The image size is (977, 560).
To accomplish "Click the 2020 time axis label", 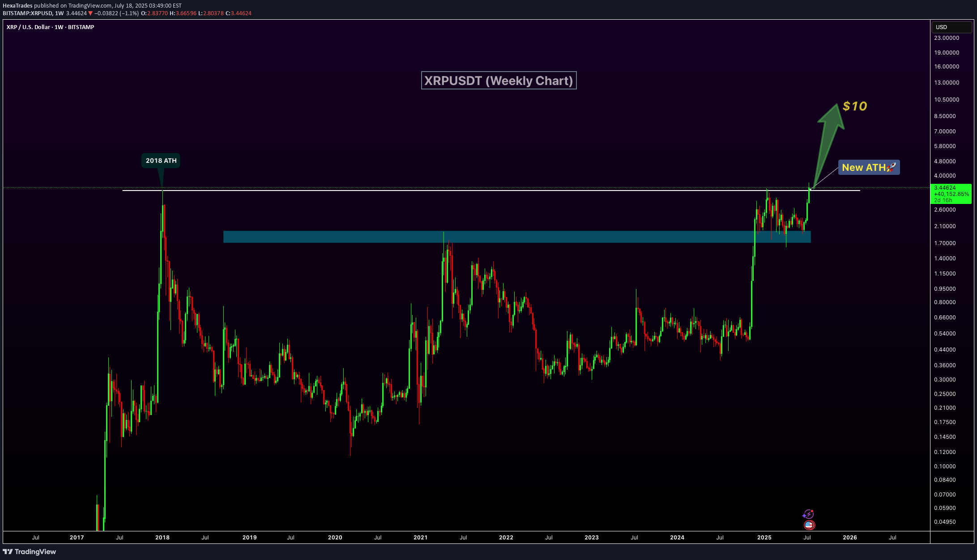I will click(335, 538).
